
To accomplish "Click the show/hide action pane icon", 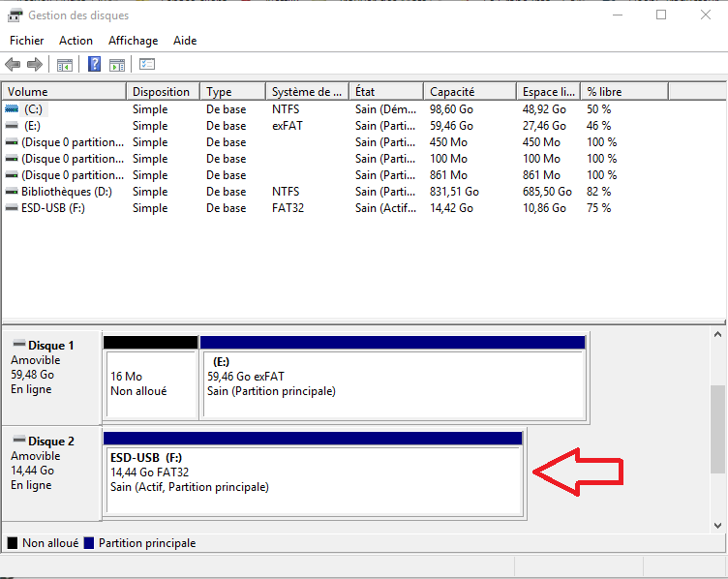I will tap(117, 65).
